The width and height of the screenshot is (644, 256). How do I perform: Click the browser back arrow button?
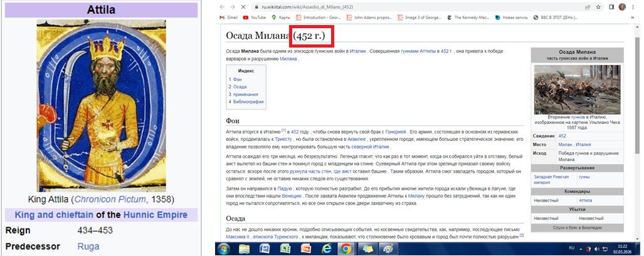(x=221, y=6)
